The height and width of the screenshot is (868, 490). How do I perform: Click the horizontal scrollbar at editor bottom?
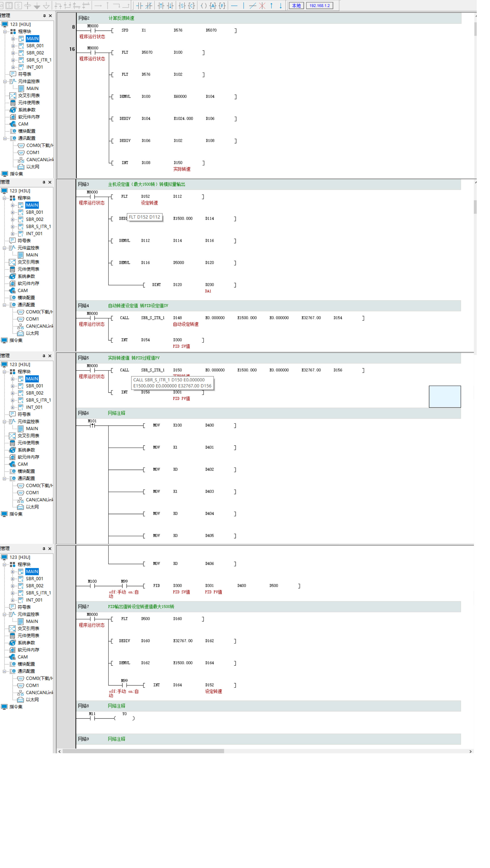click(x=143, y=751)
